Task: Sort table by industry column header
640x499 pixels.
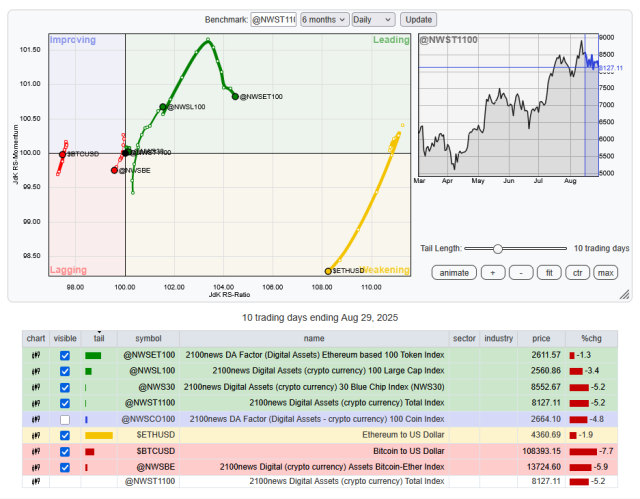Action: click(x=498, y=338)
